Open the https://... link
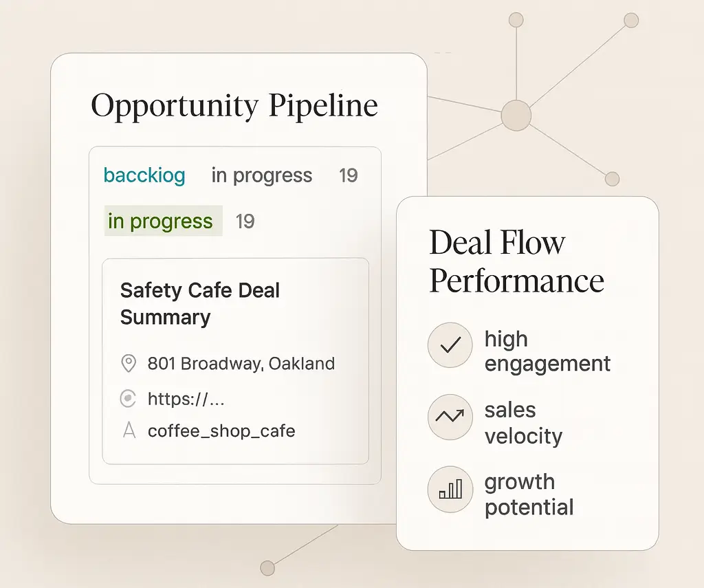 (x=186, y=399)
